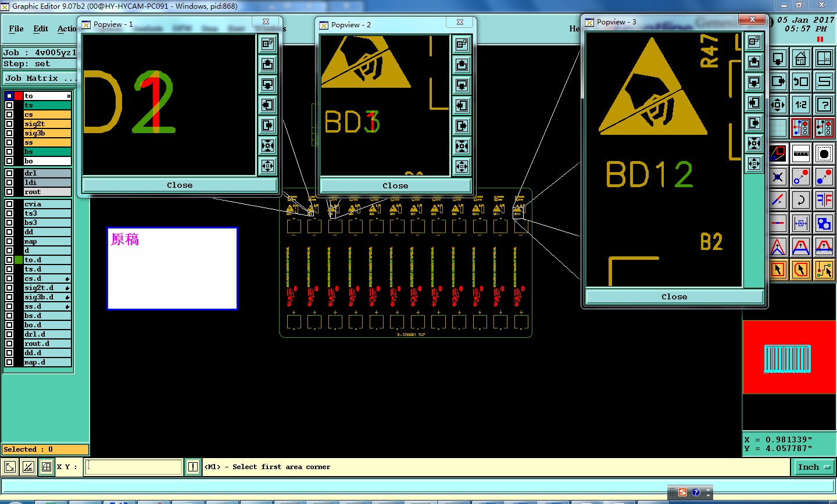Toggle the cvia layer checkbox

tap(9, 204)
